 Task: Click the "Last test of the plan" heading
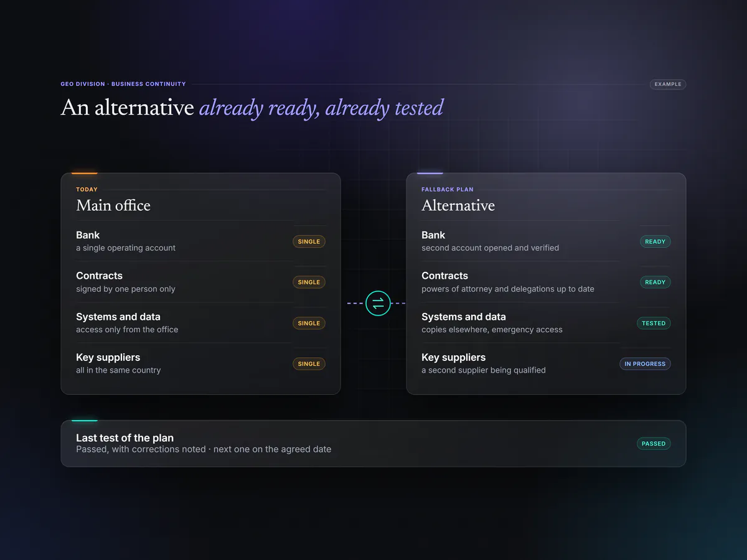125,438
